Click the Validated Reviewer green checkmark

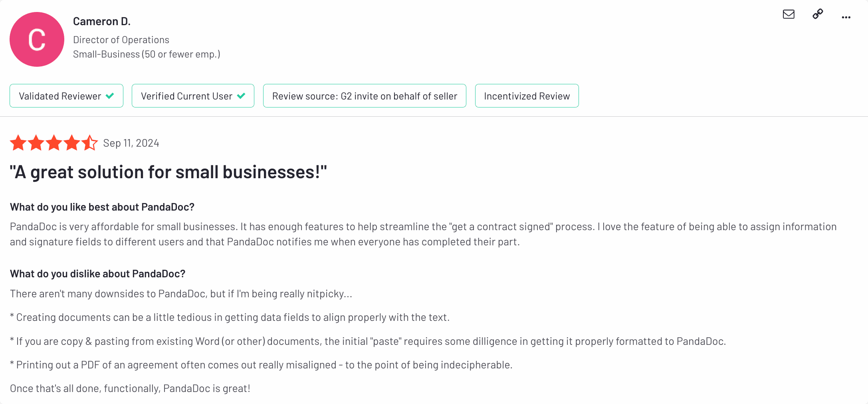point(110,96)
